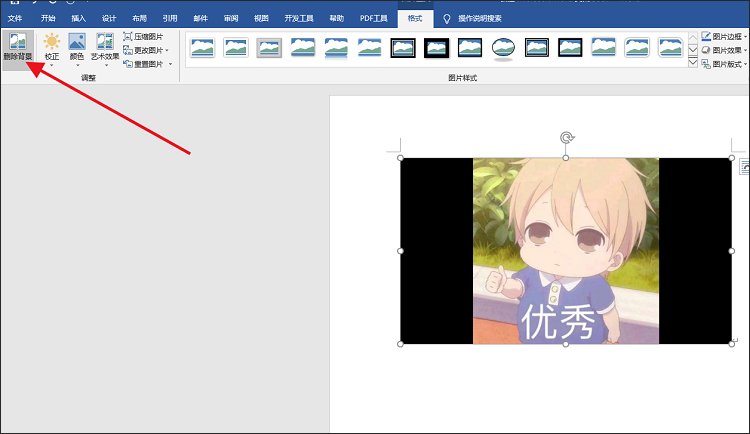
Task: Switch to the 视图 View tab
Action: point(261,18)
